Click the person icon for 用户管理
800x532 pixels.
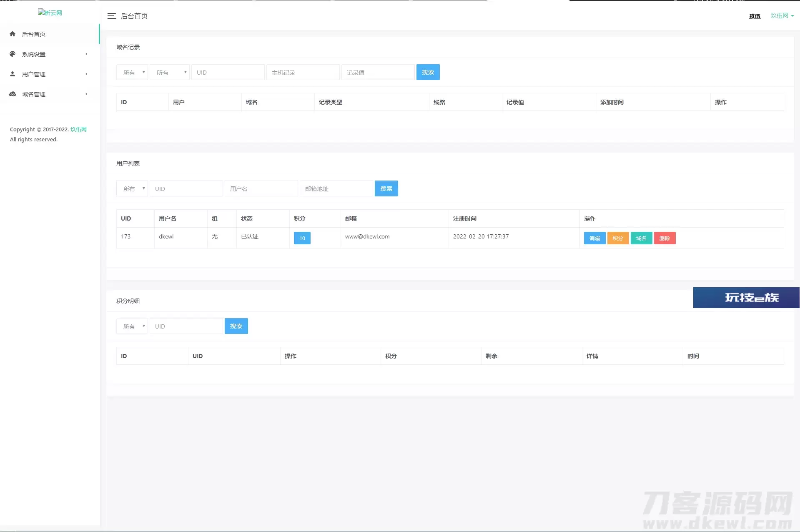click(13, 74)
